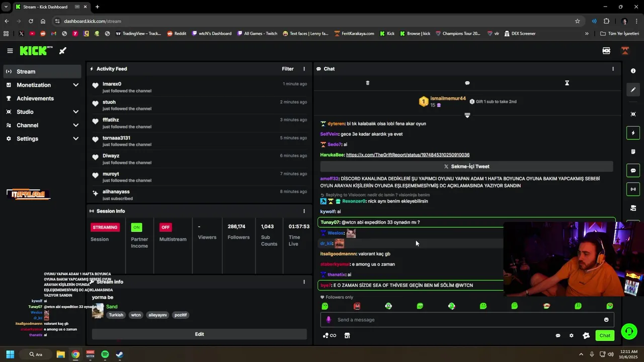Pick the first green emote in emote row
Image resolution: width=644 pixels, height=362 pixels.
(325, 306)
